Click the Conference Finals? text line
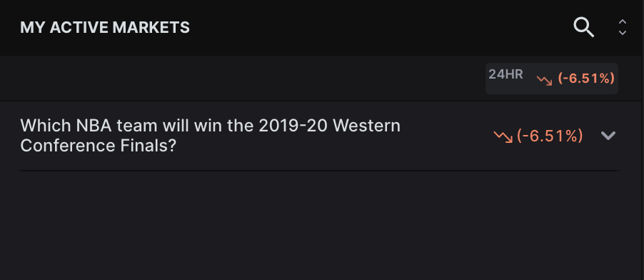644x280 pixels. click(x=98, y=146)
